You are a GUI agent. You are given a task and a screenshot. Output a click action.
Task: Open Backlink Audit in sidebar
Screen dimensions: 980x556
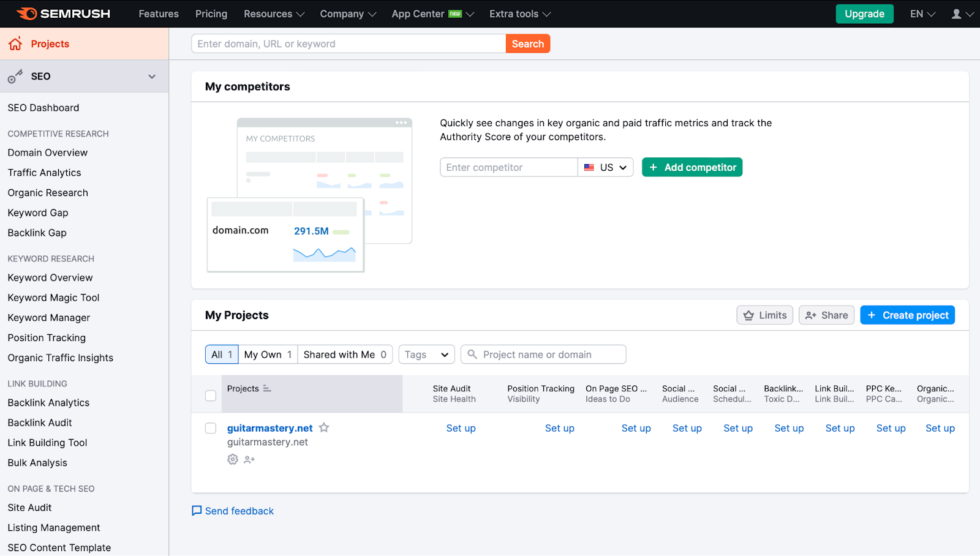pos(40,423)
